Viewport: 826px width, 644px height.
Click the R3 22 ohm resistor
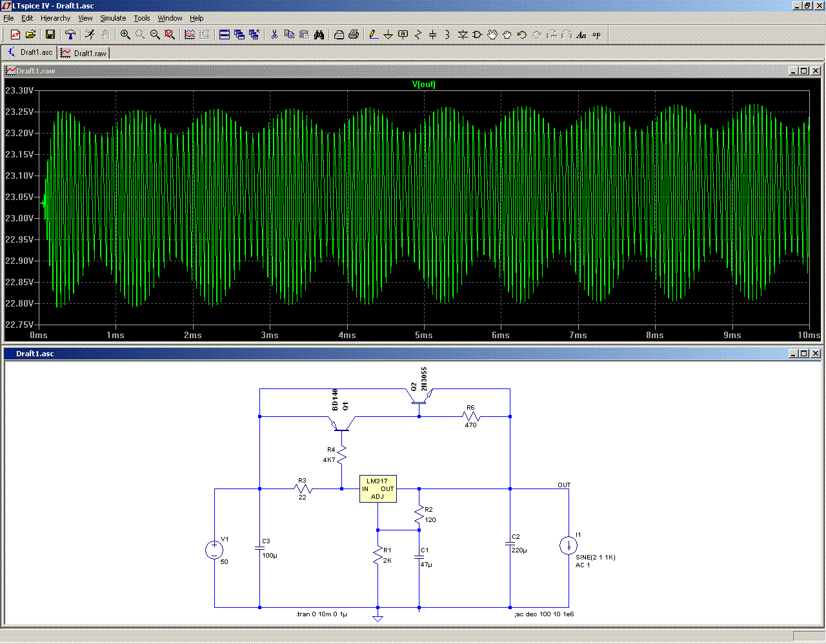(302, 489)
